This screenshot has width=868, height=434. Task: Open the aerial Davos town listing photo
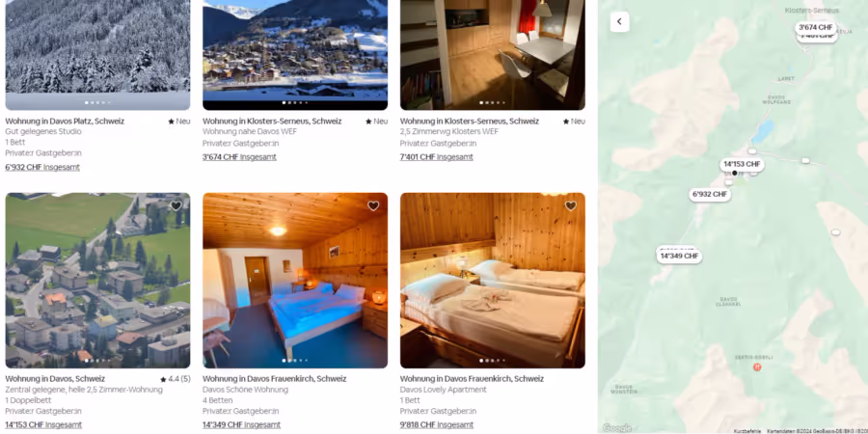[97, 280]
